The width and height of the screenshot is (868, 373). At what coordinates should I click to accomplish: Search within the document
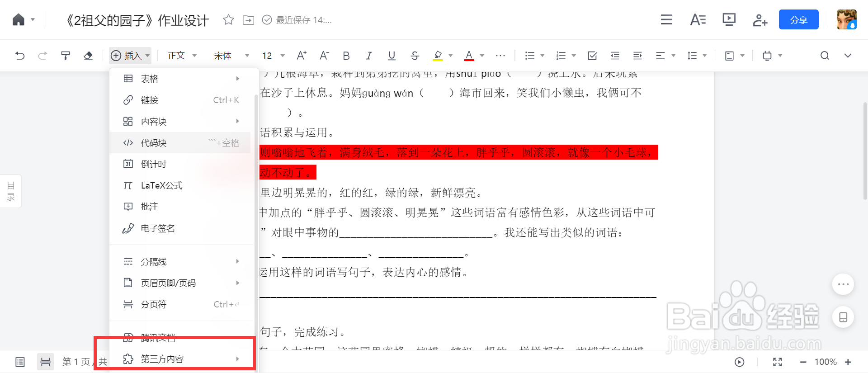(825, 56)
